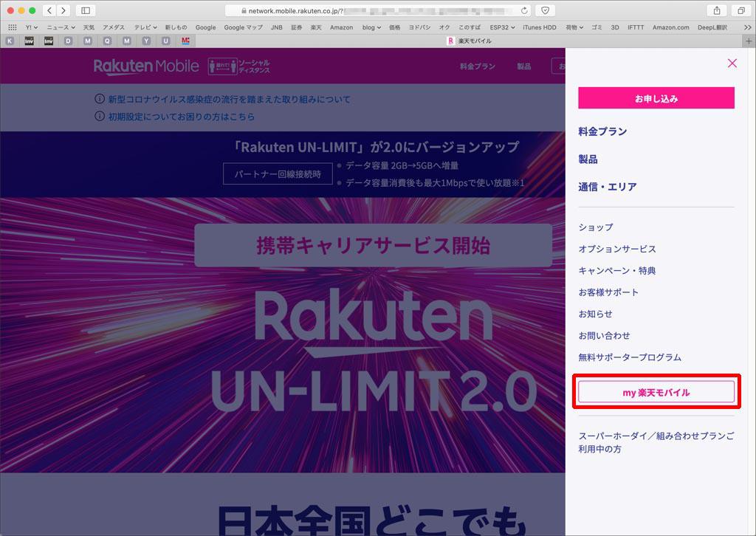Open the ゴミ bookmark
Viewport: 756px width, 536px height.
pyautogui.click(x=597, y=27)
